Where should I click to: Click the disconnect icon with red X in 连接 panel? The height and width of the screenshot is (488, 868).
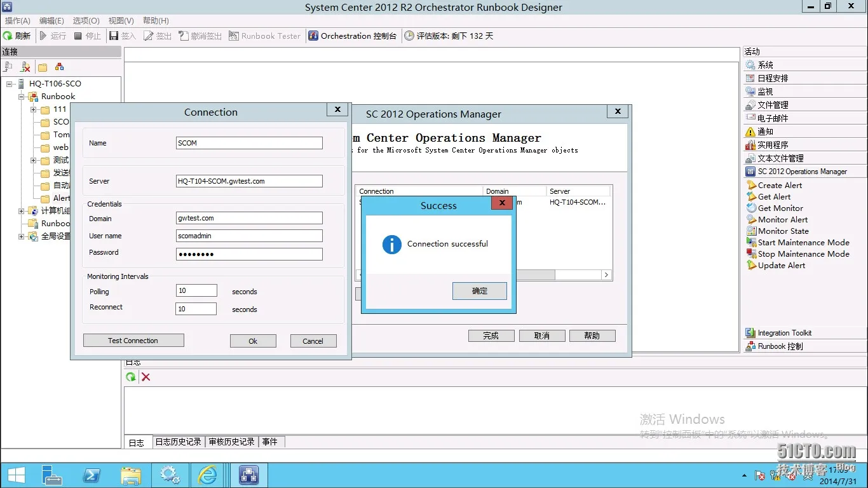click(25, 67)
